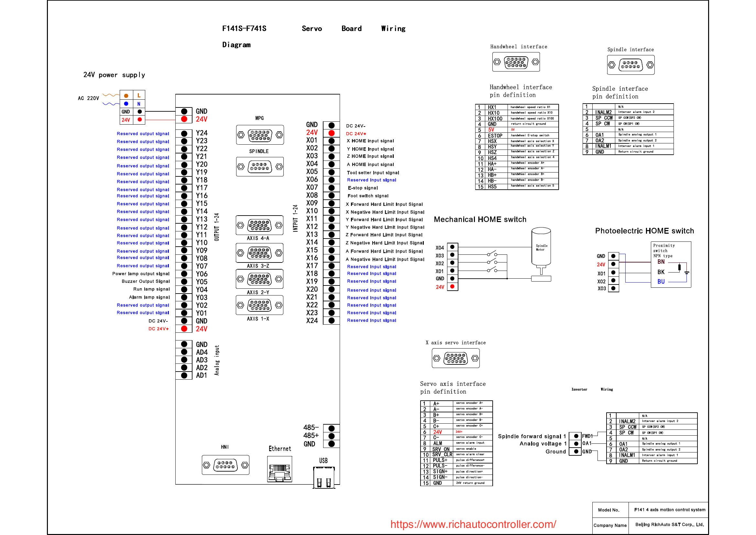Click the FWD1 inverter terminal
Screen dimensions: 756x535
[576, 436]
